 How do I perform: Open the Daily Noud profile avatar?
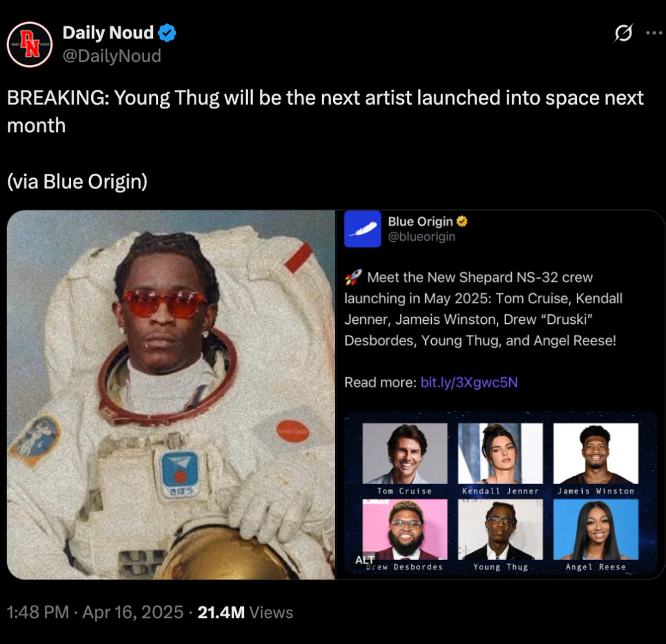(x=29, y=44)
